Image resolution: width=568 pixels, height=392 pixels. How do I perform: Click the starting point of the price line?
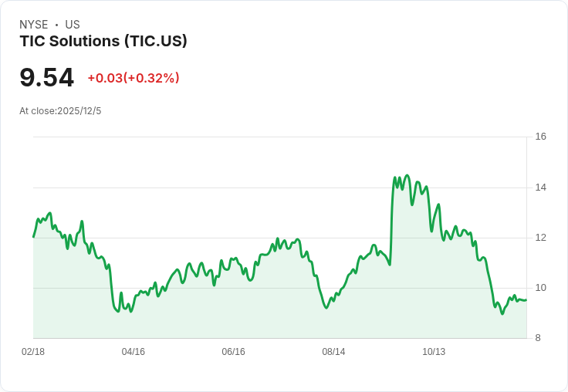click(33, 236)
